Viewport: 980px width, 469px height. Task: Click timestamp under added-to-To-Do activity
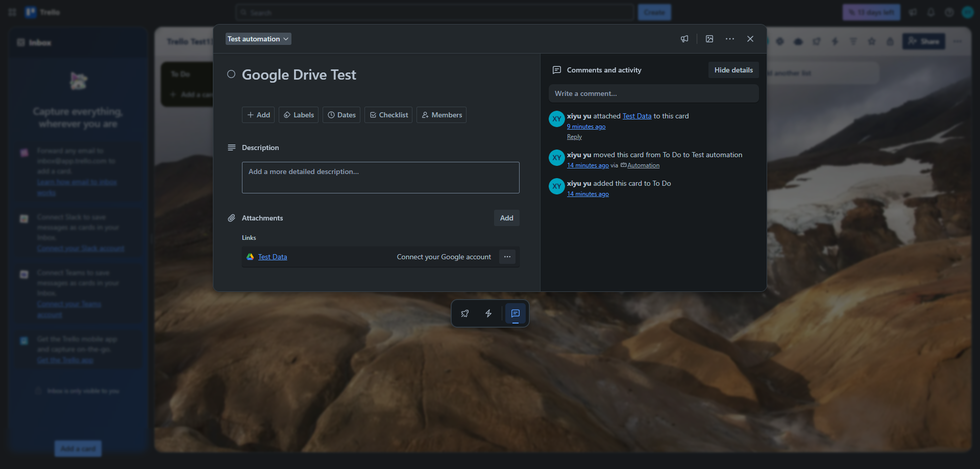pos(588,194)
